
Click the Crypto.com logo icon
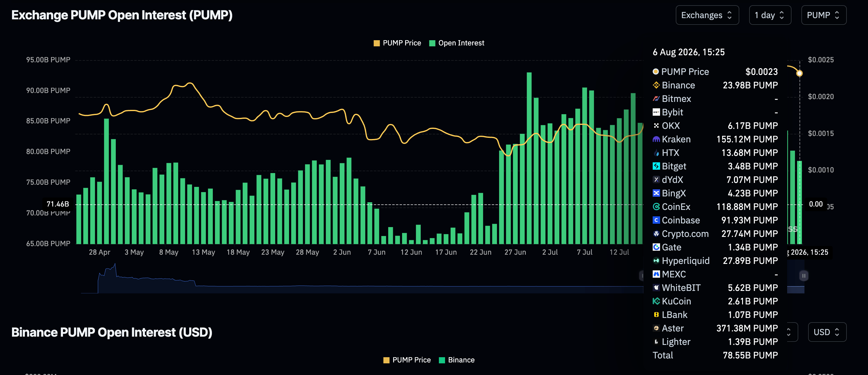(x=656, y=234)
